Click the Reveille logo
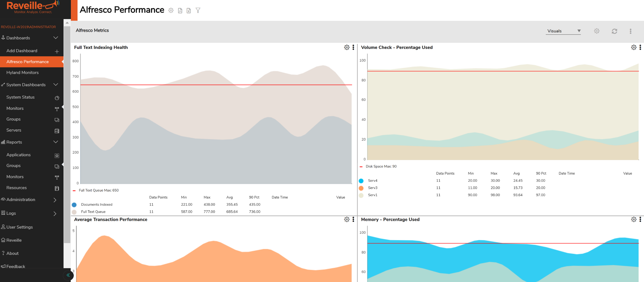The image size is (644, 282). (32, 7)
